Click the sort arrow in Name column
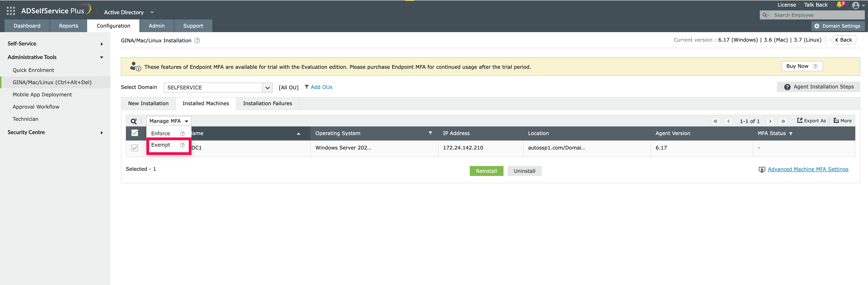This screenshot has width=868, height=285. click(299, 134)
